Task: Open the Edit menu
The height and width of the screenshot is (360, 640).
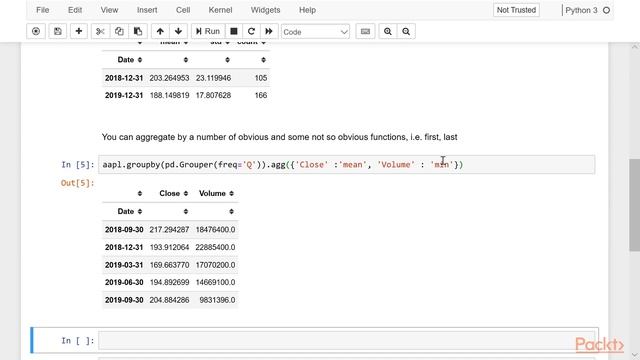Action: coord(75,10)
